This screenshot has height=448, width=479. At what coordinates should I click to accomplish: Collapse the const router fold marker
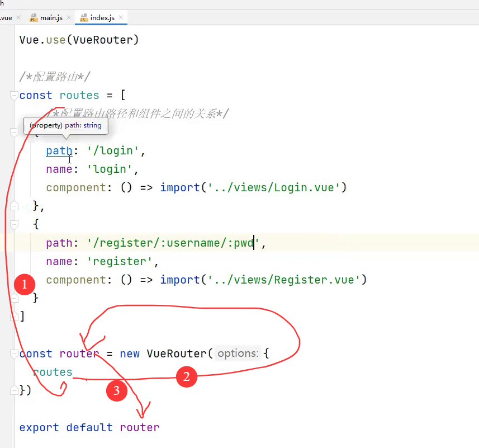pyautogui.click(x=14, y=354)
